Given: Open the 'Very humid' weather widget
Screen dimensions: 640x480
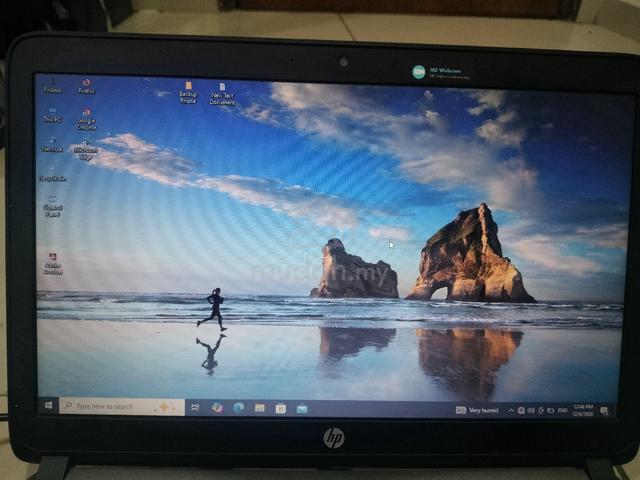Looking at the screenshot, I should point(477,410).
